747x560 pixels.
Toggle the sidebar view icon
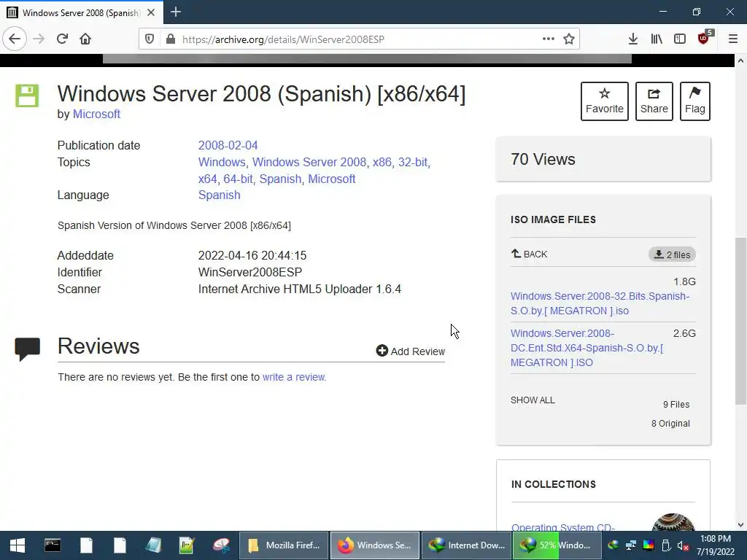(680, 39)
